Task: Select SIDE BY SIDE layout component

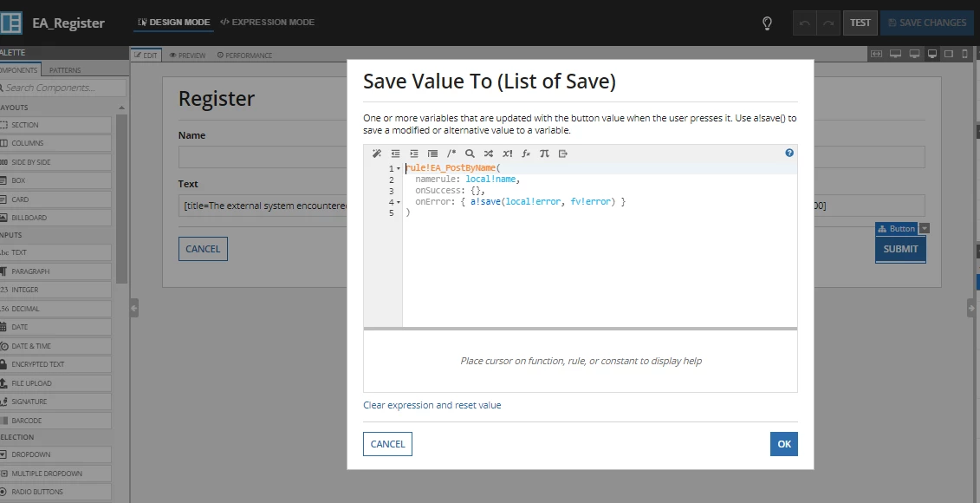Action: pos(55,162)
